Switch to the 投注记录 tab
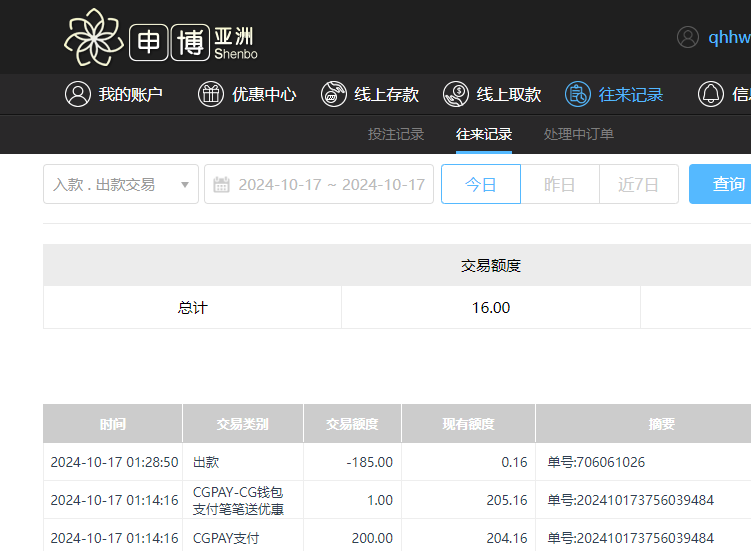Screen dimensions: 751x551 pyautogui.click(x=396, y=134)
